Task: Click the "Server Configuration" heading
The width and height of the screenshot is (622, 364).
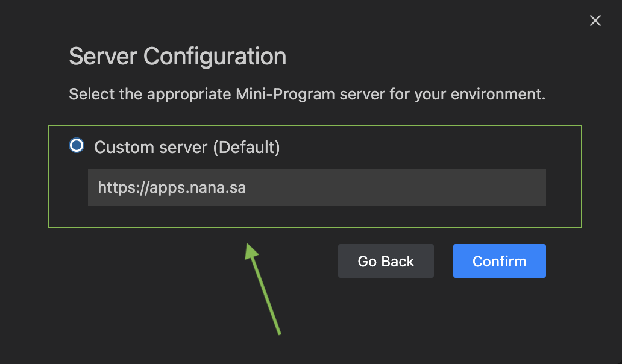Action: [x=177, y=57]
